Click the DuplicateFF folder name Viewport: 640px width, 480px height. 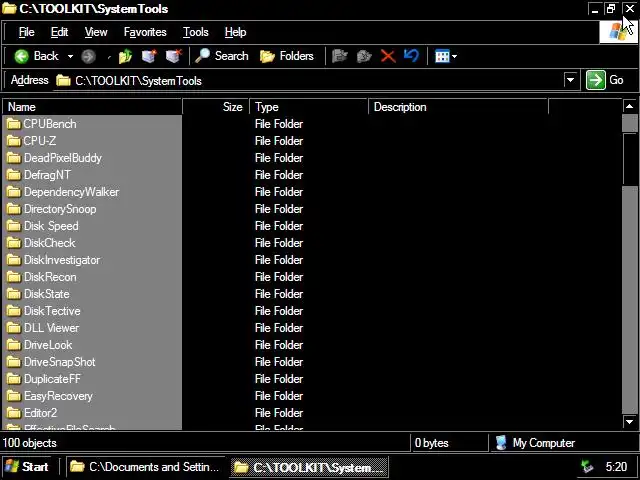coord(52,379)
